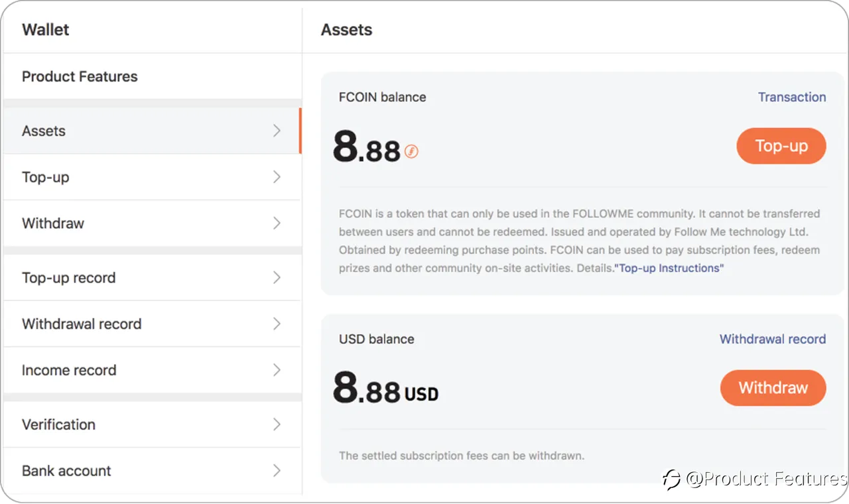Open the Transaction link in FCOIN card
Image resolution: width=849 pixels, height=504 pixels.
coord(792,97)
